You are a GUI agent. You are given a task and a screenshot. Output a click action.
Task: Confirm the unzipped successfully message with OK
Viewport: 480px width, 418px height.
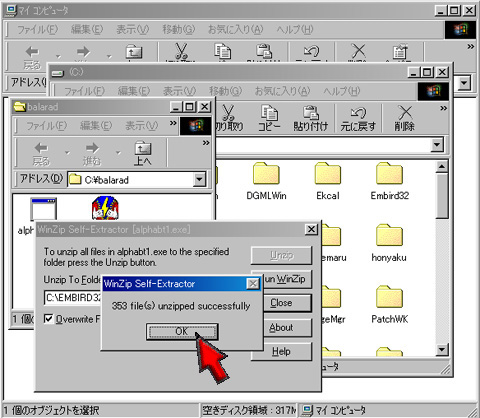(x=182, y=332)
